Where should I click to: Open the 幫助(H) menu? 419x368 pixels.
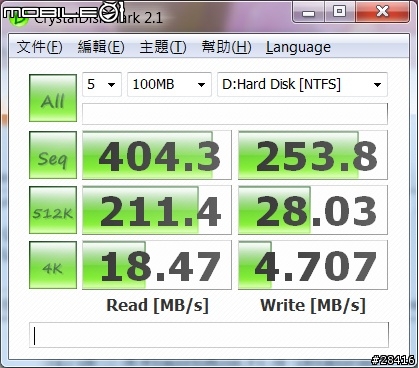226,47
